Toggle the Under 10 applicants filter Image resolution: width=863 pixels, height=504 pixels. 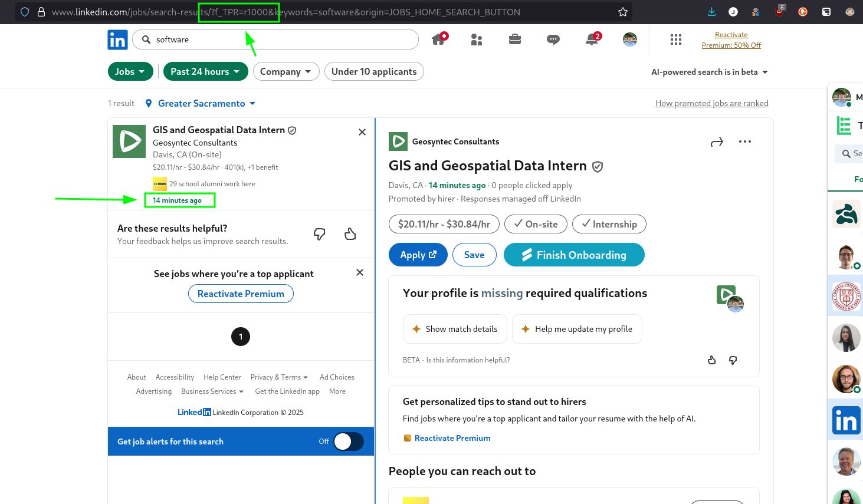(x=374, y=71)
